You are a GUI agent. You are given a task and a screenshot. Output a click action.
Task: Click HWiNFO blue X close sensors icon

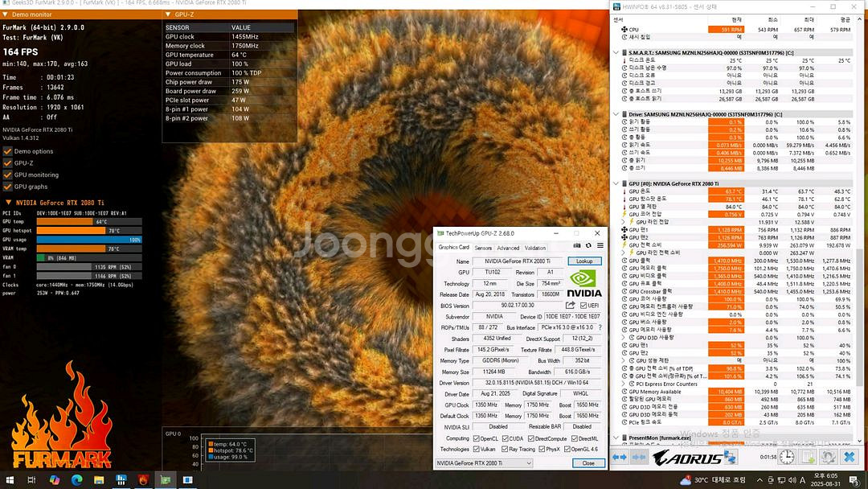(850, 458)
